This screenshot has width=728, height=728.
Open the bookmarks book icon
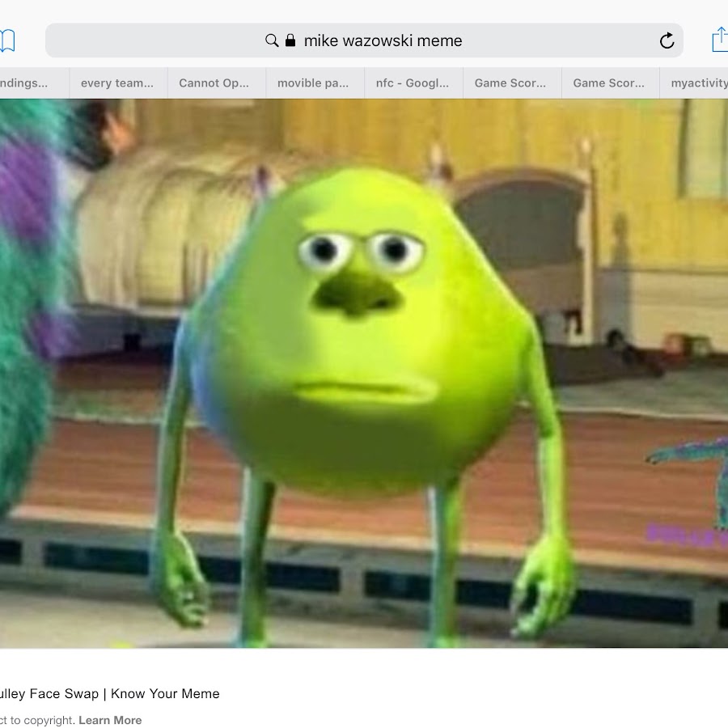pyautogui.click(x=7, y=41)
